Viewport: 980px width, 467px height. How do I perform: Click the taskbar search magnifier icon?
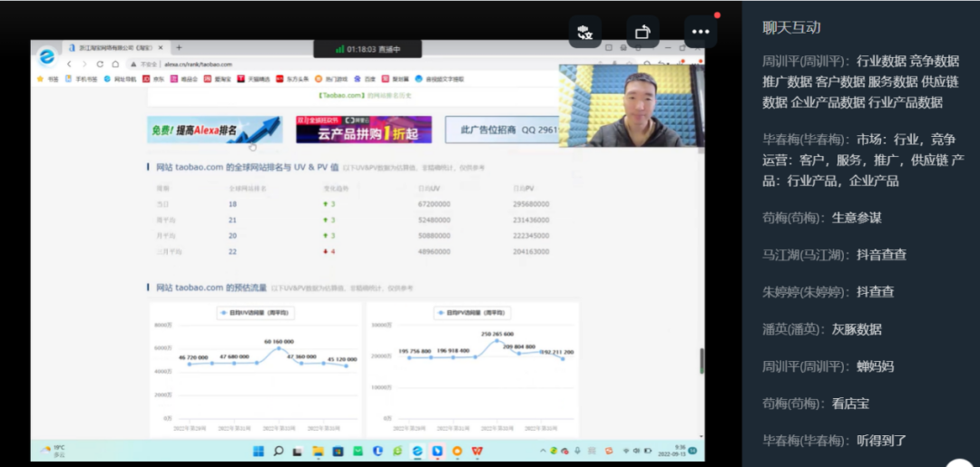[x=279, y=451]
